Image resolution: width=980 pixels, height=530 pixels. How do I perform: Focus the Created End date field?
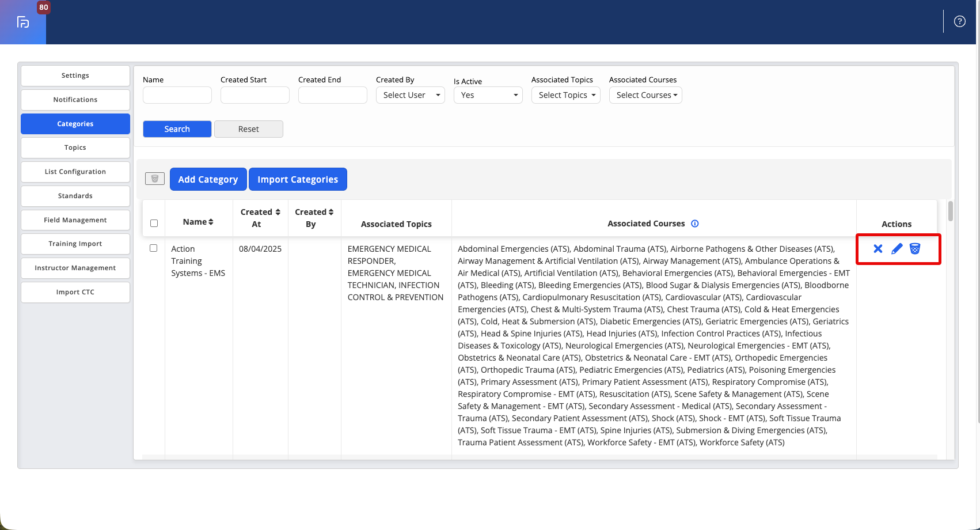(333, 95)
